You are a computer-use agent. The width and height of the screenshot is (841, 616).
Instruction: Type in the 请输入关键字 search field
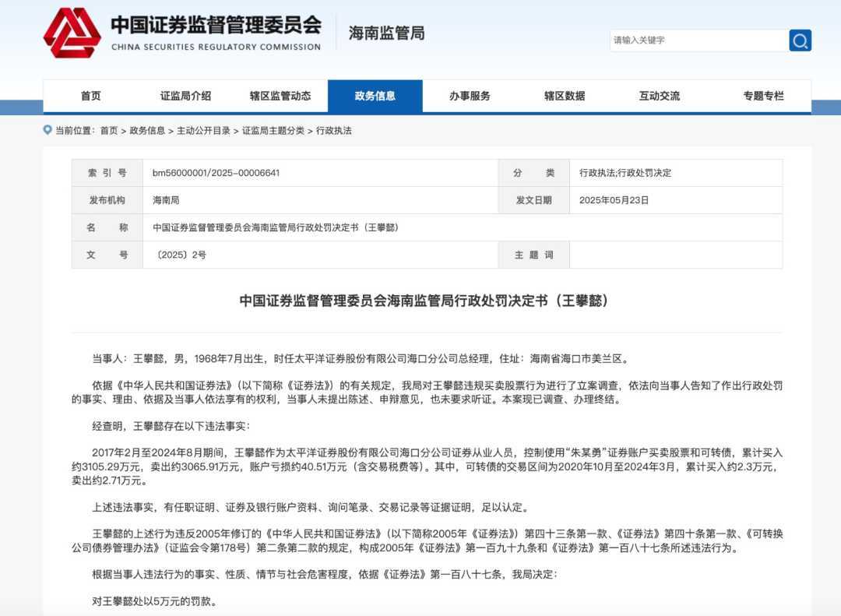click(x=698, y=40)
